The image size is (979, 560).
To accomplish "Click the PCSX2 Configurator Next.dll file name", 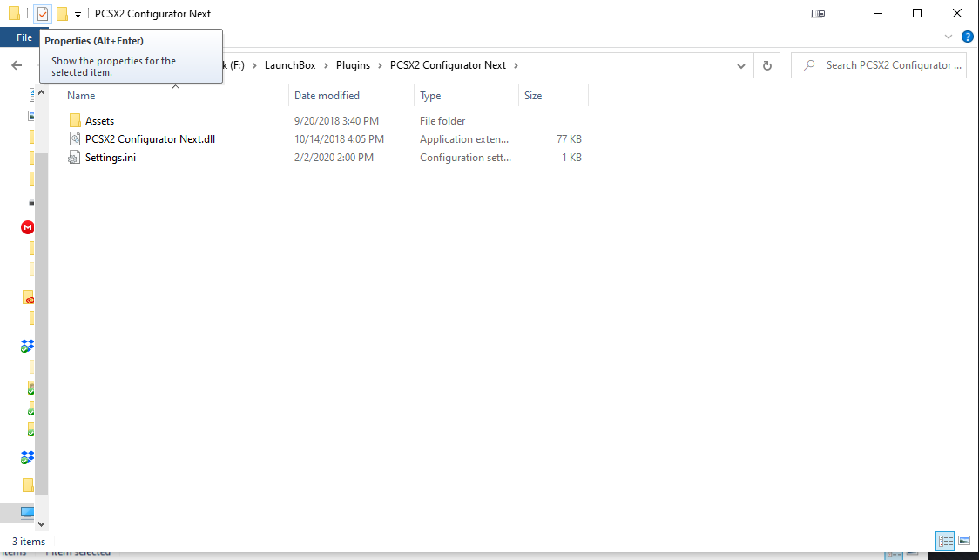I will pos(150,139).
